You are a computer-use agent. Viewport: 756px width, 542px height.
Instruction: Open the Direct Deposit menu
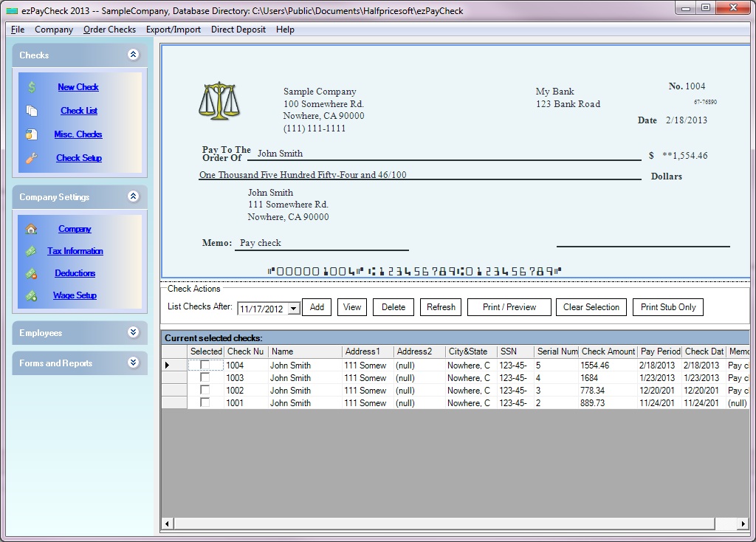click(238, 30)
